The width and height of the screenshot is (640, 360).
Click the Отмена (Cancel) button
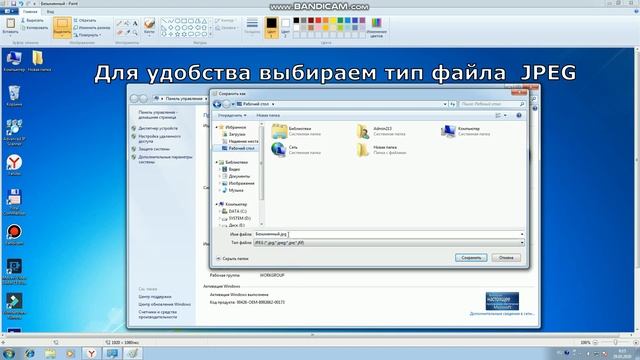[506, 258]
